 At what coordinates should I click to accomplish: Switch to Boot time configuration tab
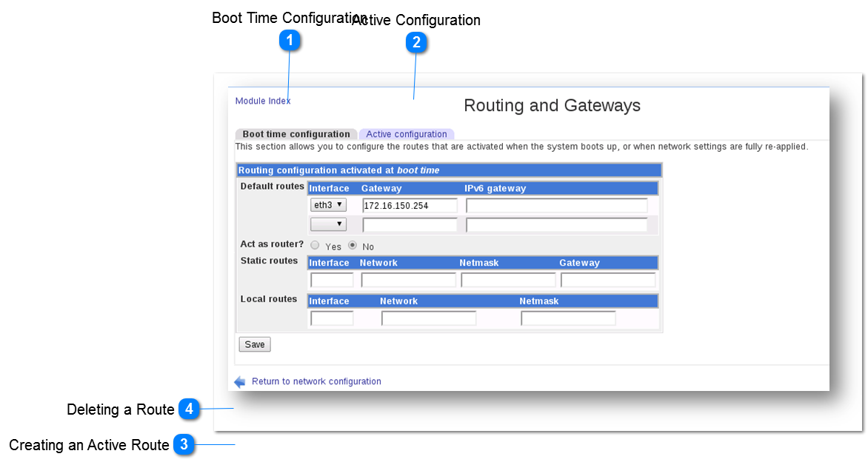(296, 134)
